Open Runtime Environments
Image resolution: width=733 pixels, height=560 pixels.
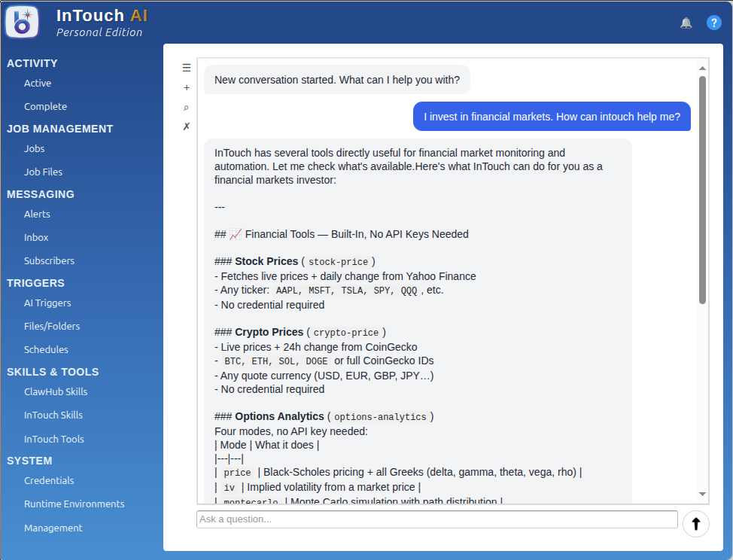click(75, 504)
